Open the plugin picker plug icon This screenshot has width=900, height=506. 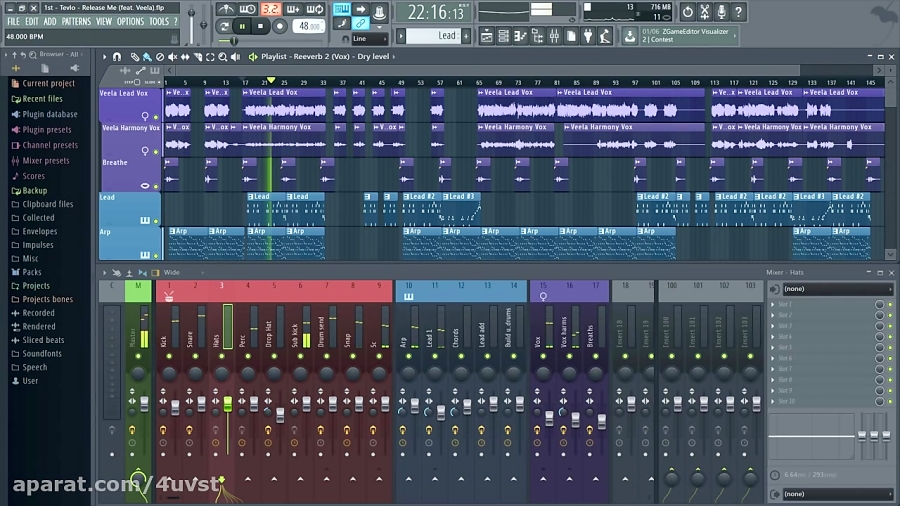[x=588, y=36]
